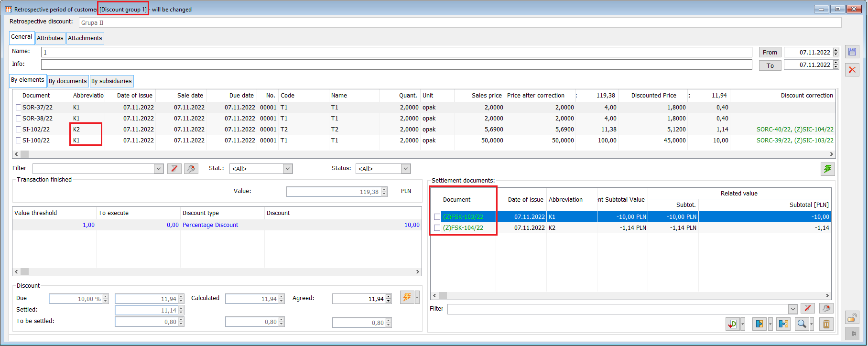
Task: Click the From date field 07.11.2022
Action: click(x=808, y=52)
